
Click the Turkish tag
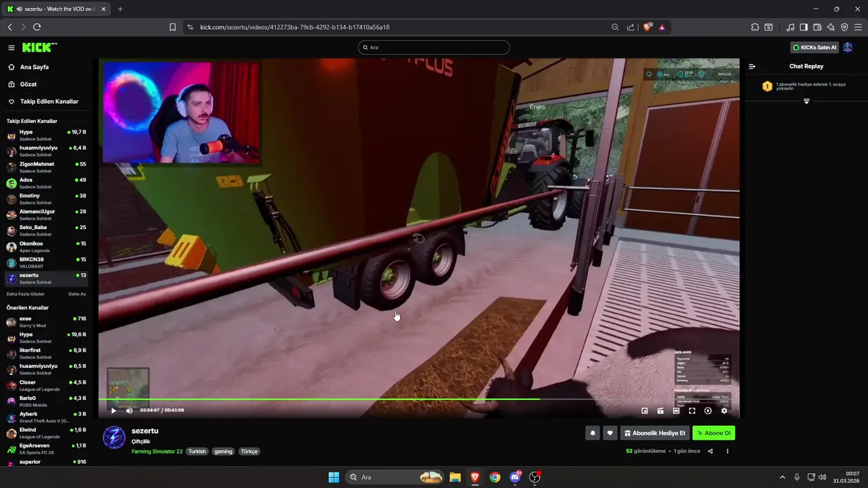197,451
